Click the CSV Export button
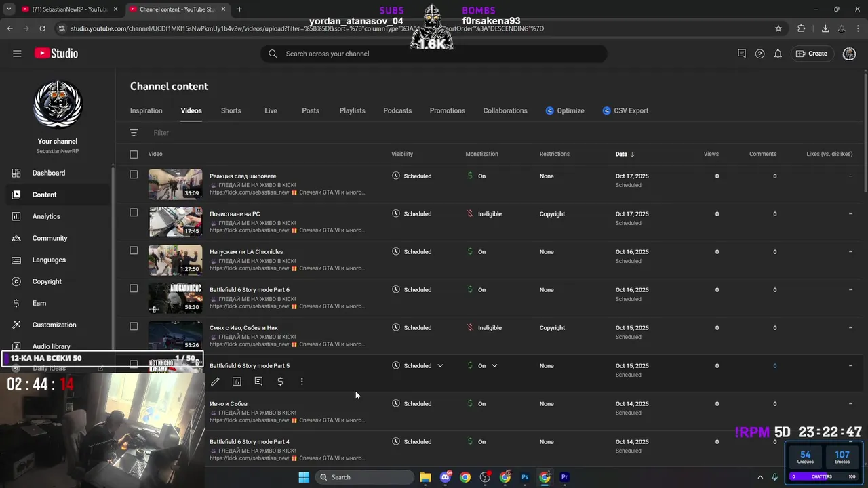 click(x=625, y=110)
